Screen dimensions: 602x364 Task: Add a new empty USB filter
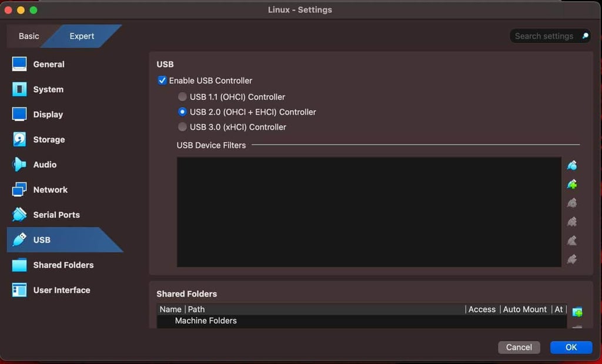572,166
